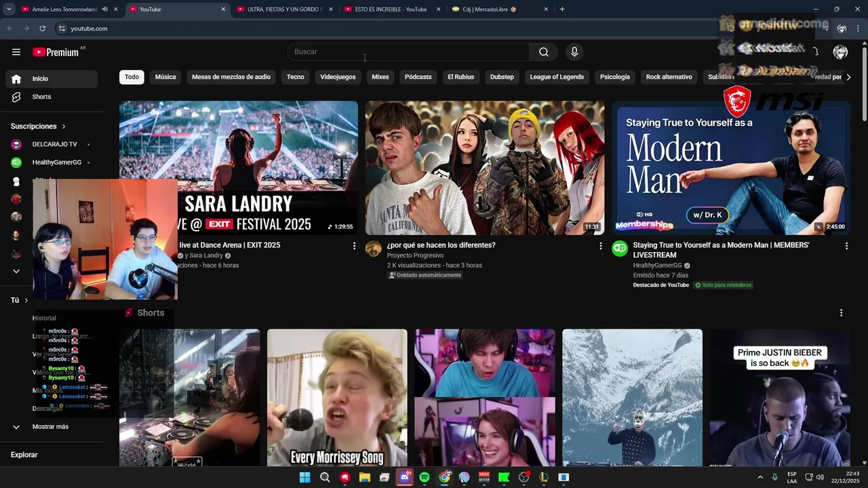Click the HealthyGamerGG channel avatar by video
Viewport: 868px width, 488px height.
(x=620, y=248)
